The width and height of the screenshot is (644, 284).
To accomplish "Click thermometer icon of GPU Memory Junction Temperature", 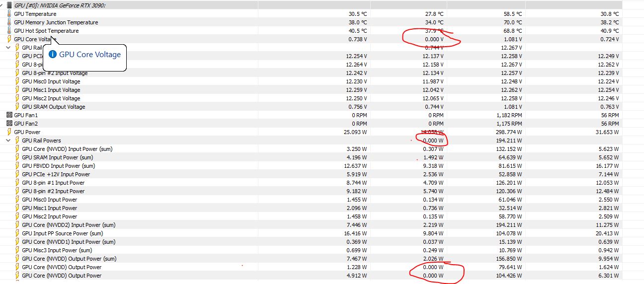I will click(9, 22).
